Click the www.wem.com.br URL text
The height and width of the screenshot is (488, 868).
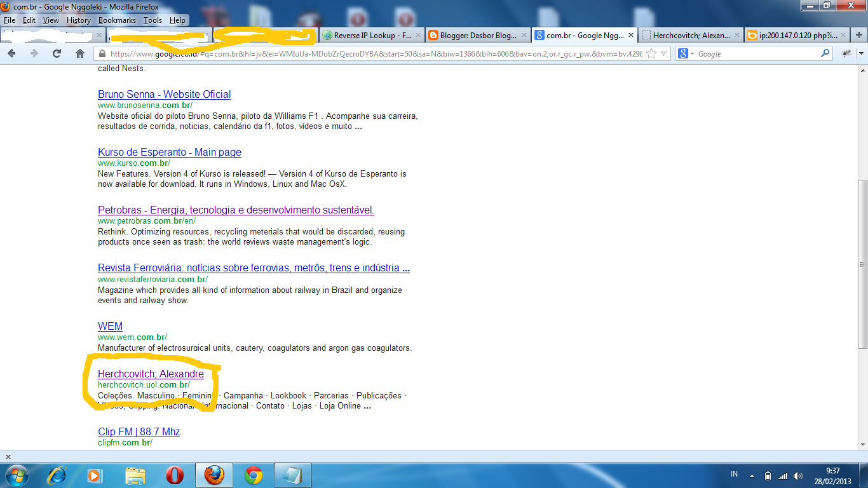132,337
